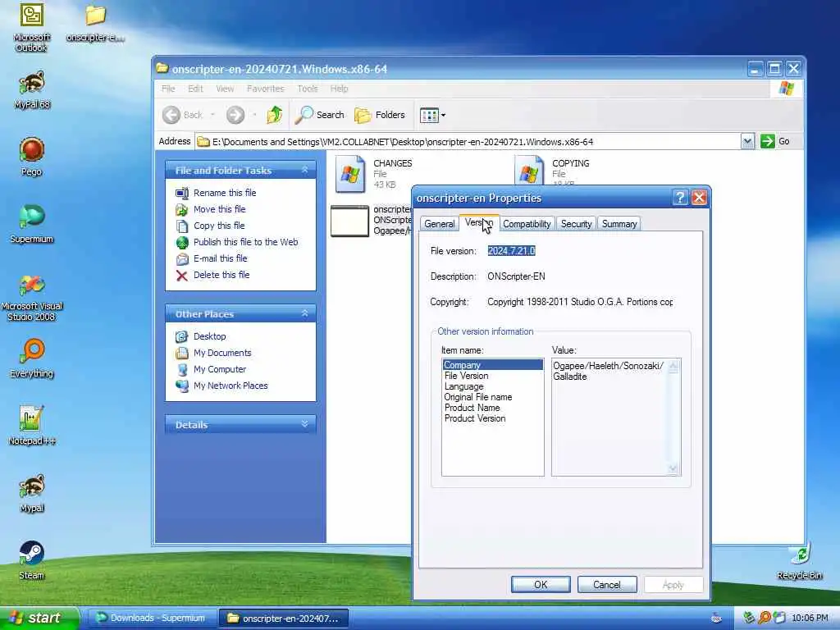Screen dimensions: 840x630
Task: Click the Properties help question button
Action: [x=680, y=198]
